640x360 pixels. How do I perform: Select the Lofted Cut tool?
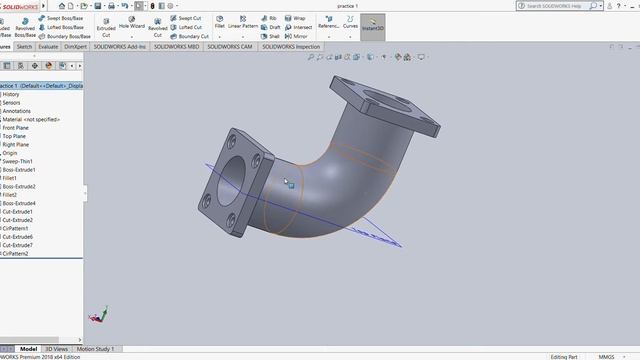pos(186,27)
